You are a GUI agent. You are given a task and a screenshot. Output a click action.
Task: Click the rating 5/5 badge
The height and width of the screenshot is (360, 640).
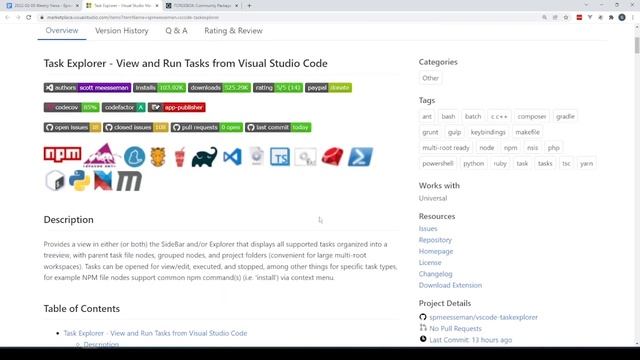(278, 88)
